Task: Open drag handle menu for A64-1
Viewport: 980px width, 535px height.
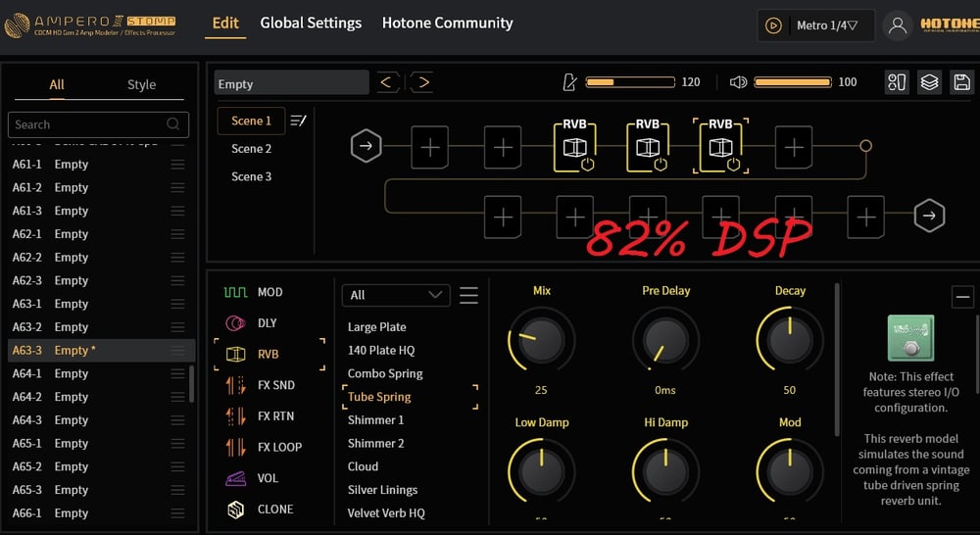Action: pyautogui.click(x=177, y=373)
